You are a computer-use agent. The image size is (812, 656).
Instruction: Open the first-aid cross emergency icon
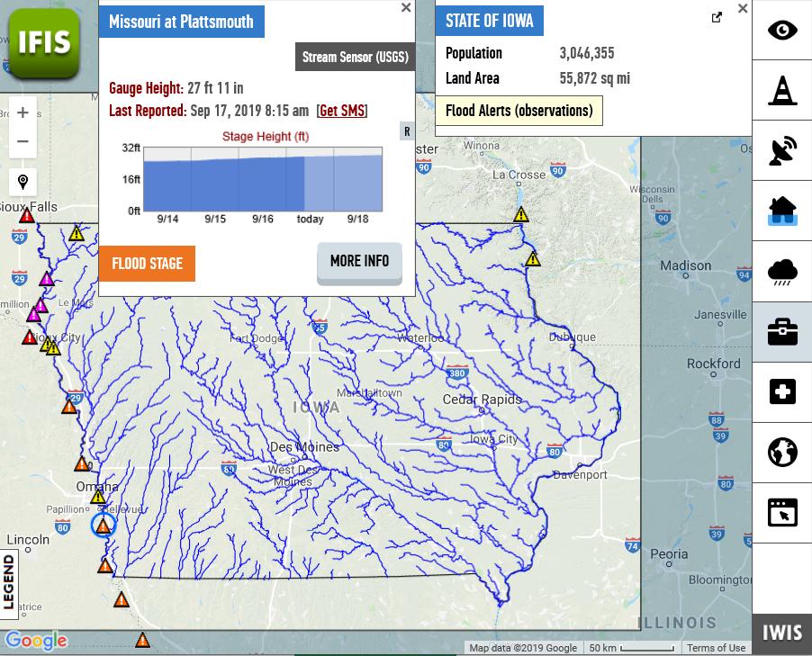pyautogui.click(x=781, y=391)
